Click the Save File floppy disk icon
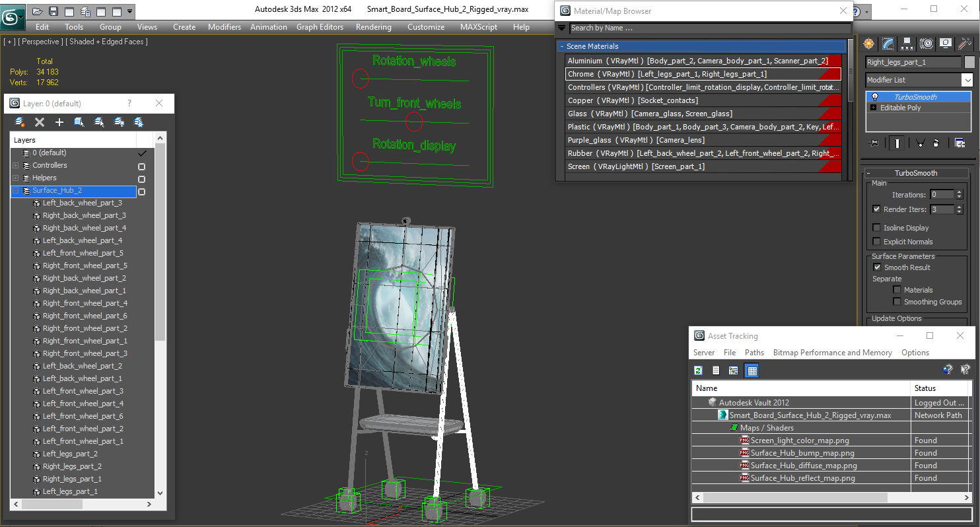The width and height of the screenshot is (980, 527). (x=53, y=11)
